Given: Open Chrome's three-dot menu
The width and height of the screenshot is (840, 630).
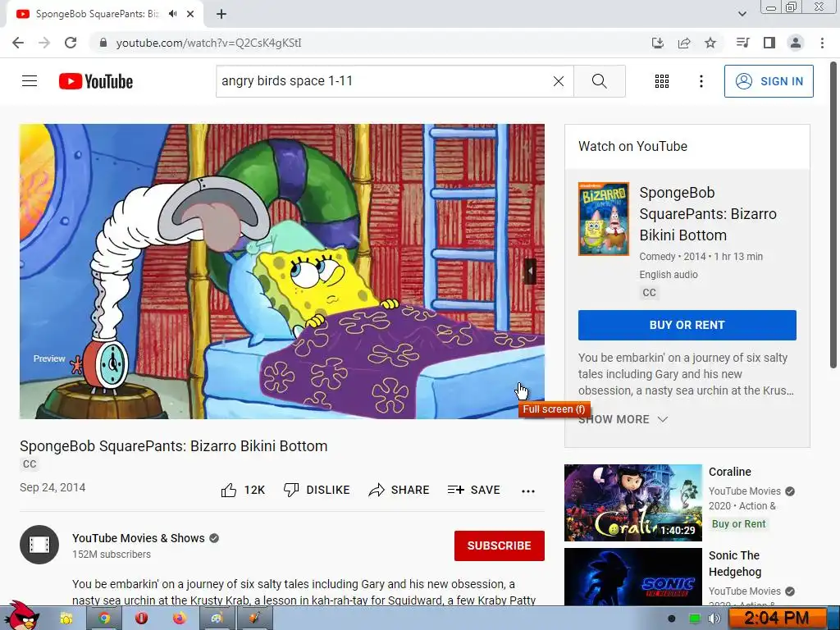Looking at the screenshot, I should 822,43.
